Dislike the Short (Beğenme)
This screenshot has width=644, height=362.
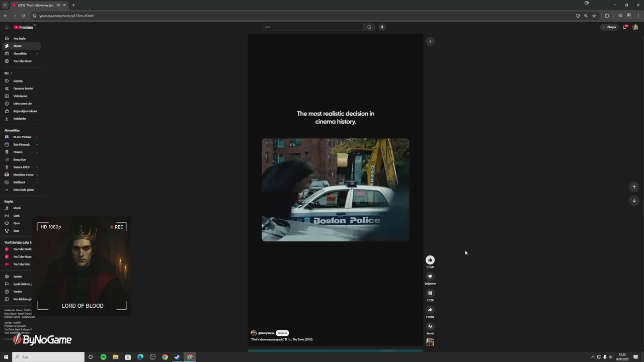point(430,277)
